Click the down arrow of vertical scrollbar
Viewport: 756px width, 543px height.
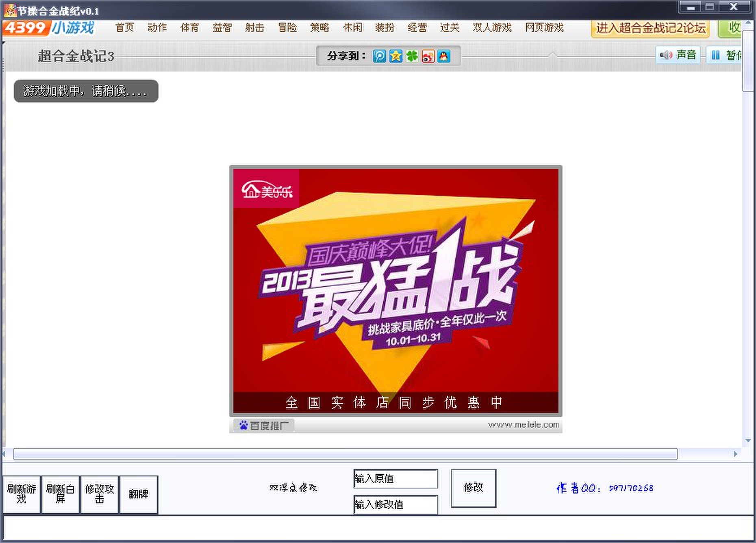(748, 441)
